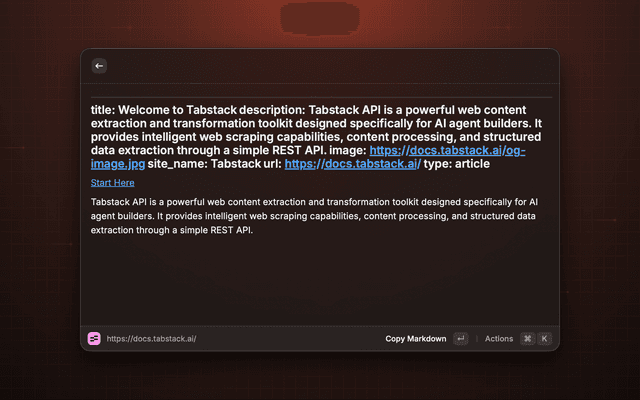Click the footer URL https://docs.tabstack.ai/

click(x=151, y=339)
